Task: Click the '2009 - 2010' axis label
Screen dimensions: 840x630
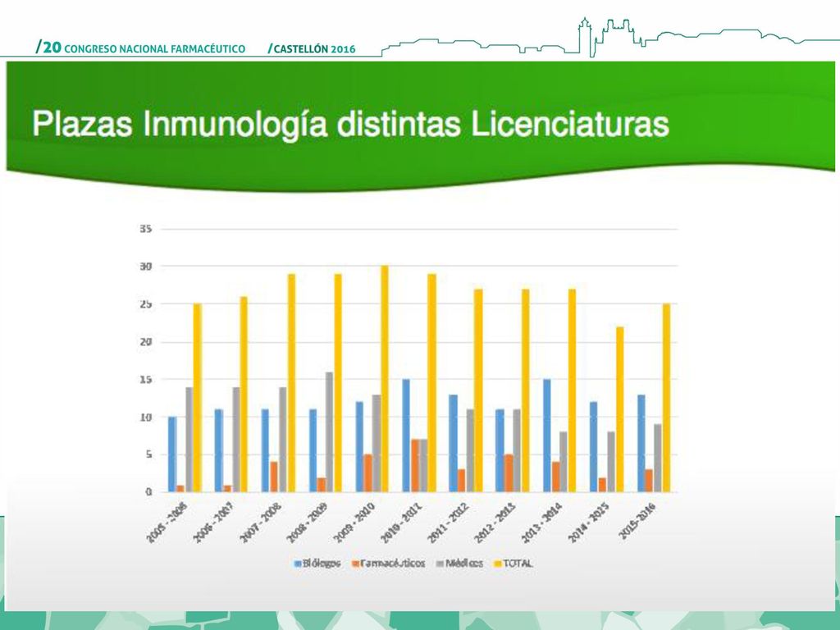Action: click(354, 523)
